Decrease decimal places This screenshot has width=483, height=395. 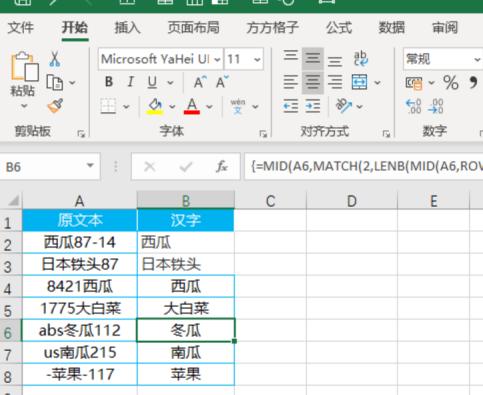pyautogui.click(x=436, y=106)
